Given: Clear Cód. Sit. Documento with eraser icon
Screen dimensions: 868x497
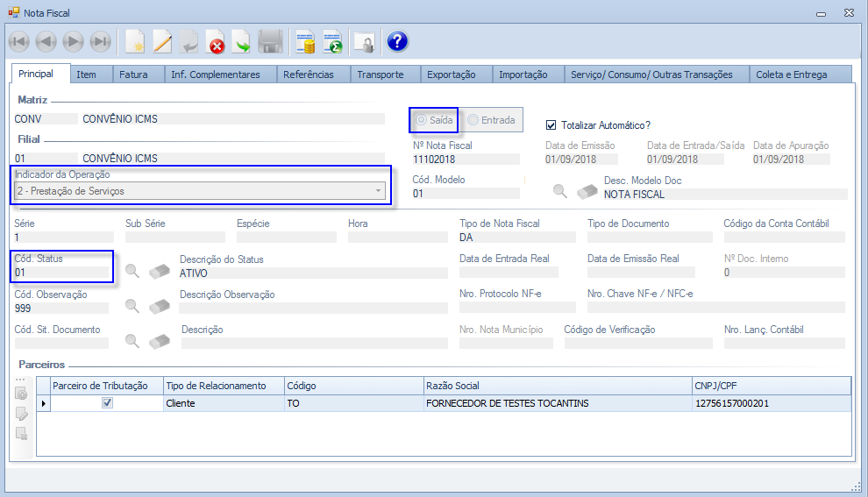Looking at the screenshot, I should 160,341.
